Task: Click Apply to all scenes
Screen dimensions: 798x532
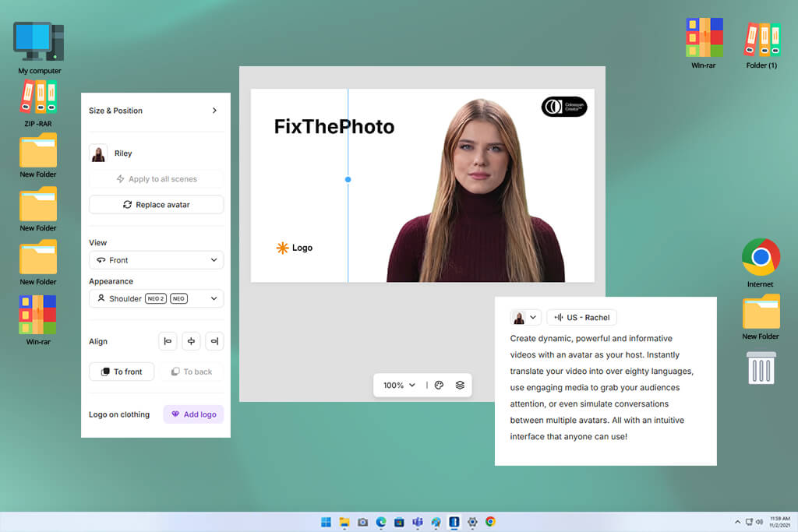Action: click(156, 179)
